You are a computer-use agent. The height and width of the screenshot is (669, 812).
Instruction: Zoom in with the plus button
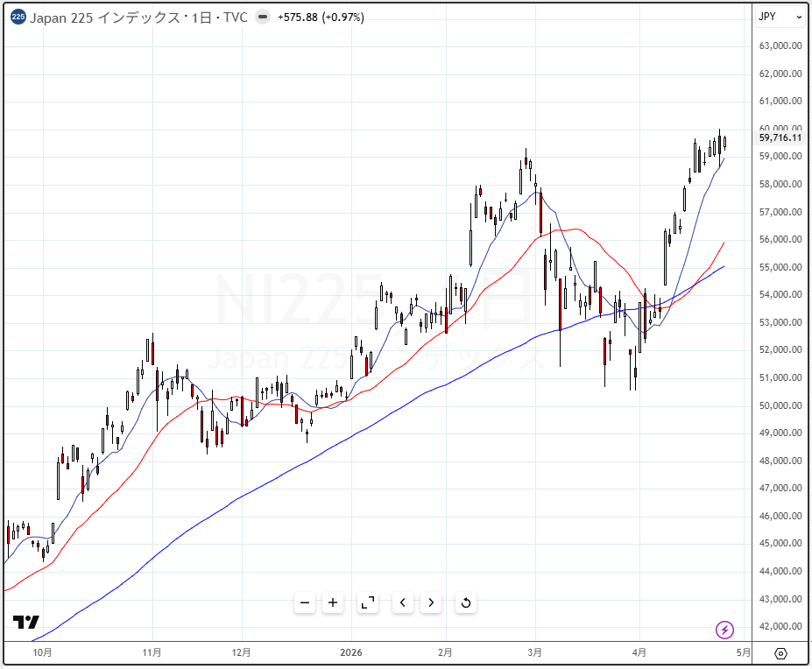(333, 602)
